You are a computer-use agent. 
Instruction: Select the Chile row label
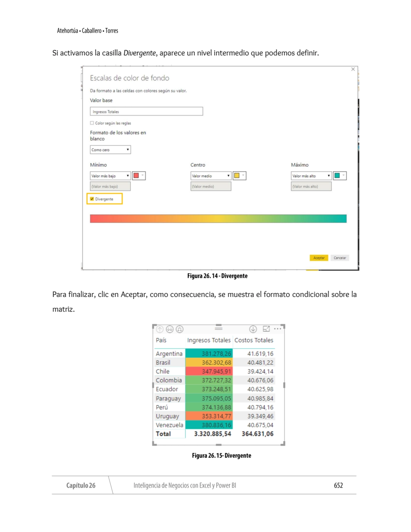point(162,371)
